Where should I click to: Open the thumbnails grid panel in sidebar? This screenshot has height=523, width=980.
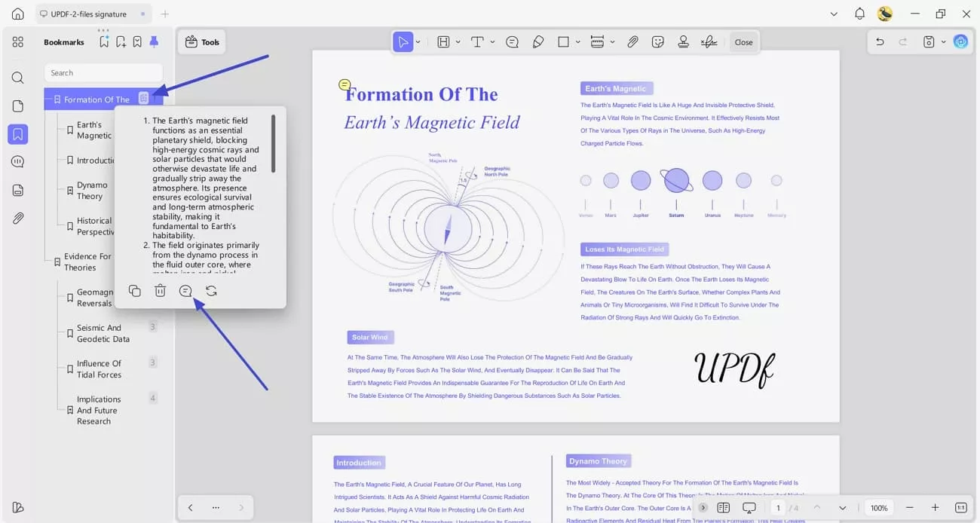click(x=17, y=42)
